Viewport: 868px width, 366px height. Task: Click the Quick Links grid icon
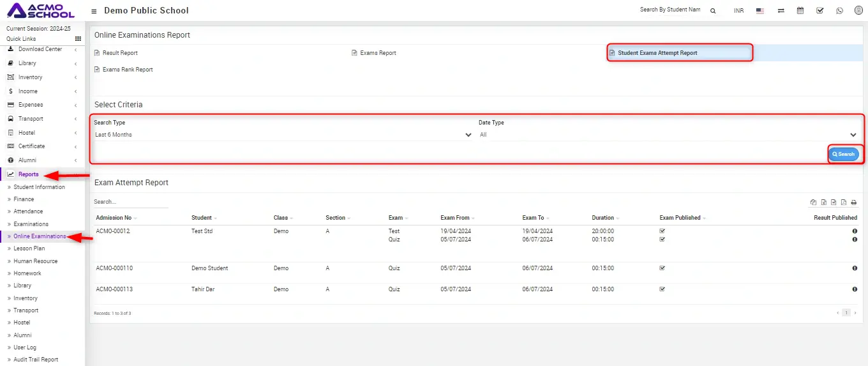click(79, 39)
